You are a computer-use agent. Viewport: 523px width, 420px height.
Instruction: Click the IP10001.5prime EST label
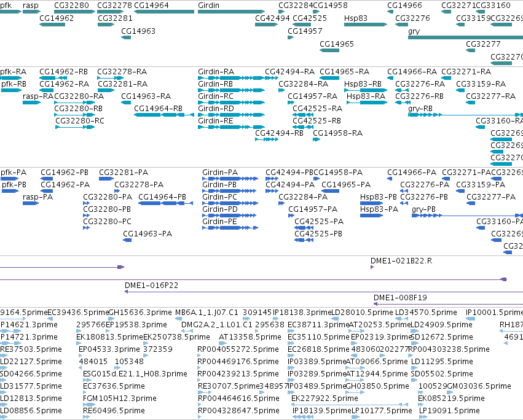click(x=494, y=313)
